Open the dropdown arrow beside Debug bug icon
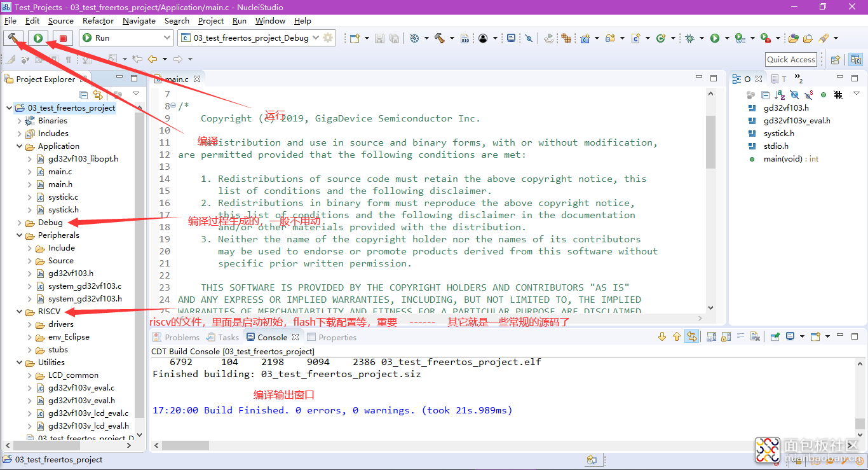Image resolution: width=868 pixels, height=470 pixels. [x=702, y=38]
